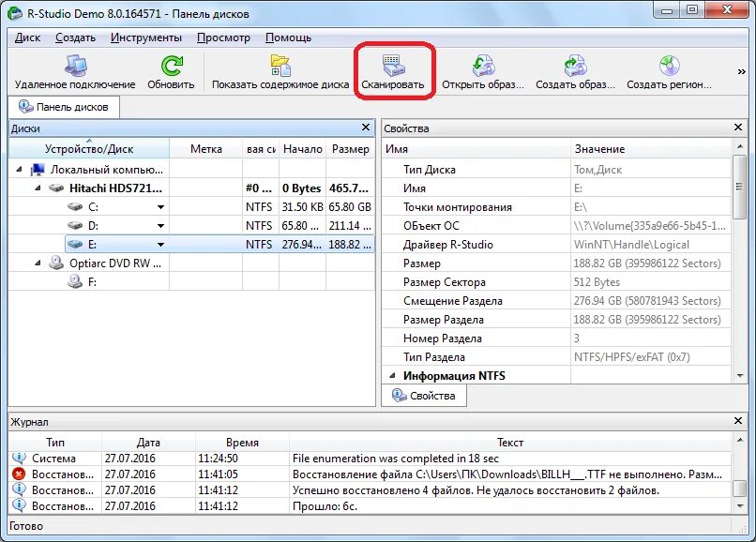The height and width of the screenshot is (542, 756).
Task: Sort by Устройство/Диск column header
Action: pos(89,149)
